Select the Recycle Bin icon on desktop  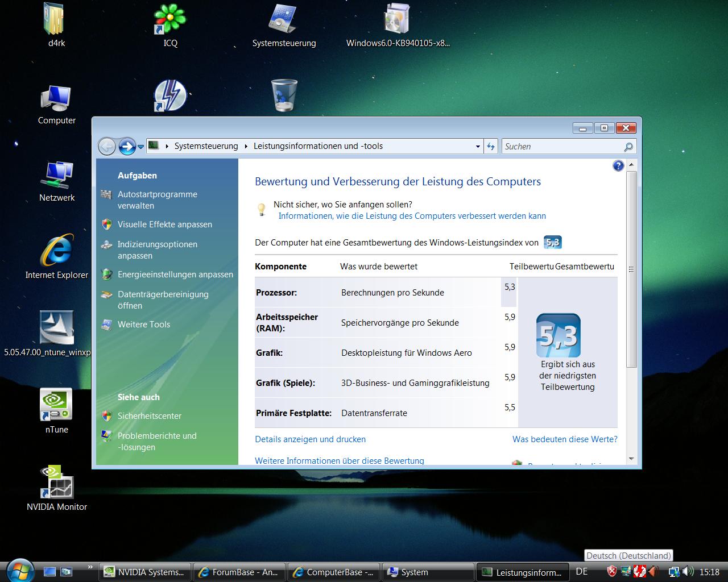click(284, 95)
